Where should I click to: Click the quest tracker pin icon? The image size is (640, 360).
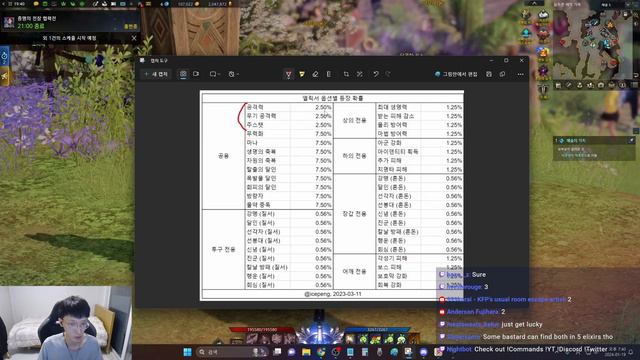pyautogui.click(x=631, y=140)
